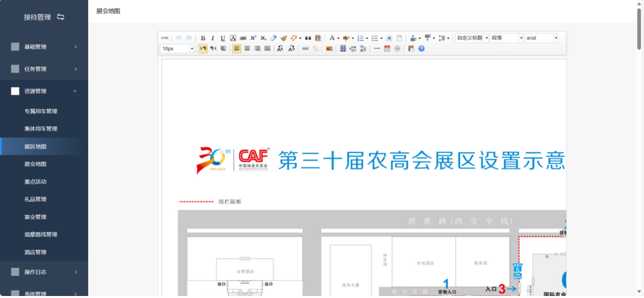This screenshot has width=644, height=298.
Task: Open the 段落 paragraph format dropdown
Action: click(507, 38)
